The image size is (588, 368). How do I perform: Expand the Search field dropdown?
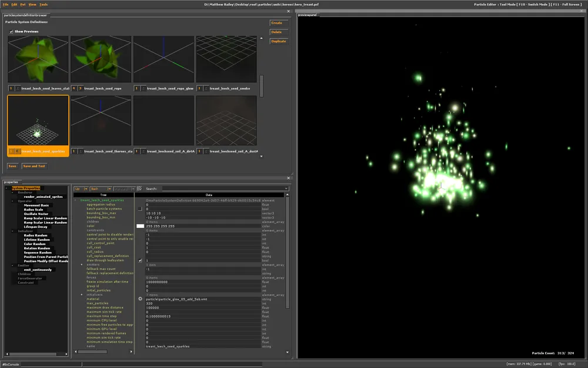(x=286, y=188)
